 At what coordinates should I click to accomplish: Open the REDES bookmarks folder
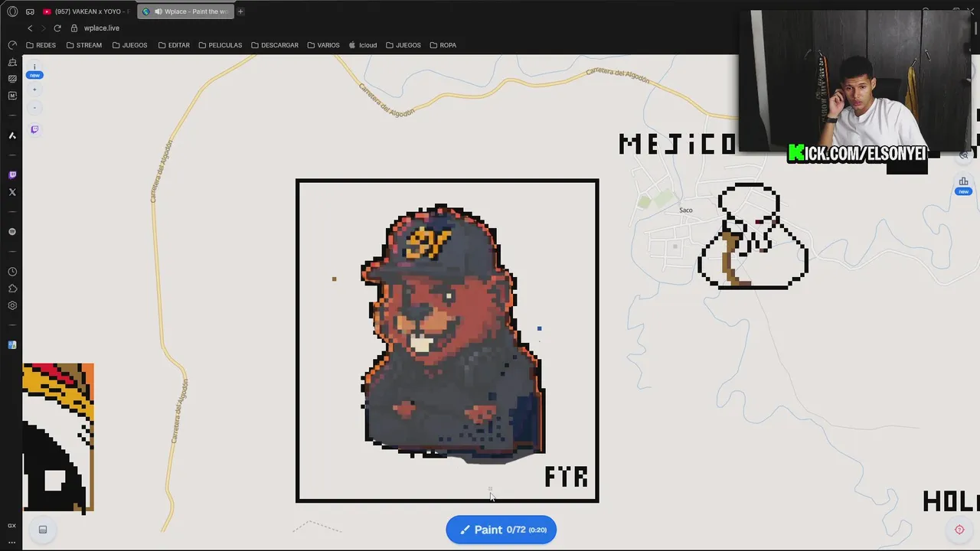point(41,45)
